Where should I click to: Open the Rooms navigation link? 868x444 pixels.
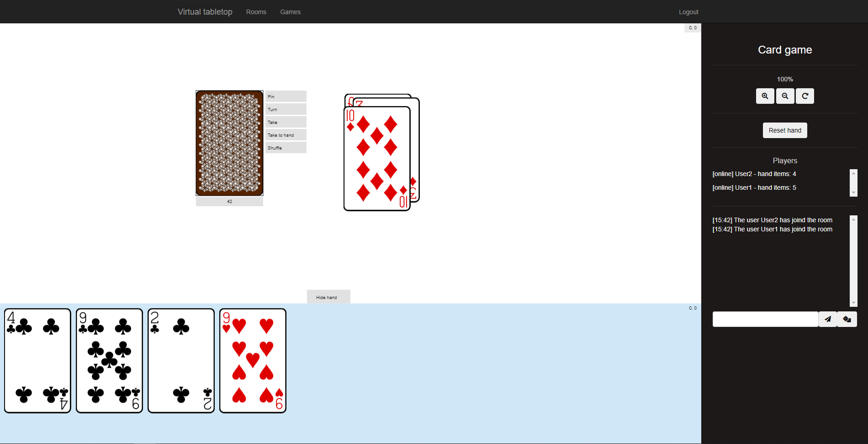coord(256,12)
